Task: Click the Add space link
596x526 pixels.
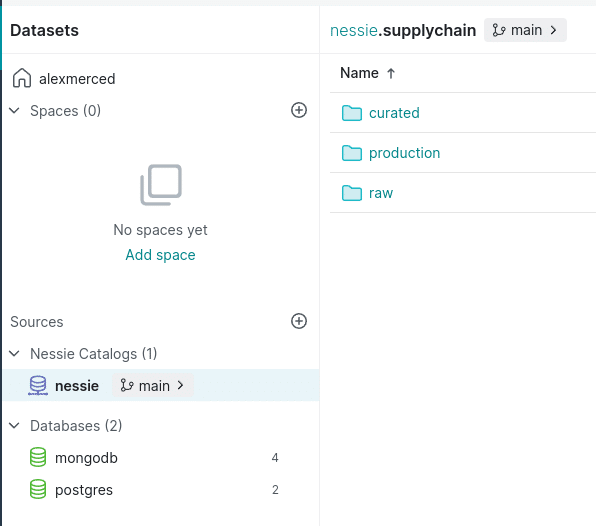Action: coord(160,255)
